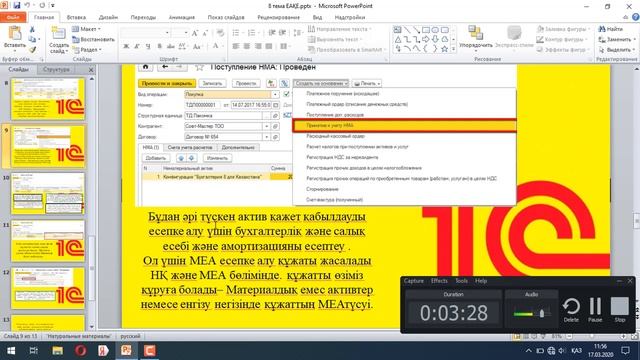640x360 pixels.
Task: Click the clear formatting eraser icon
Action: [220, 33]
